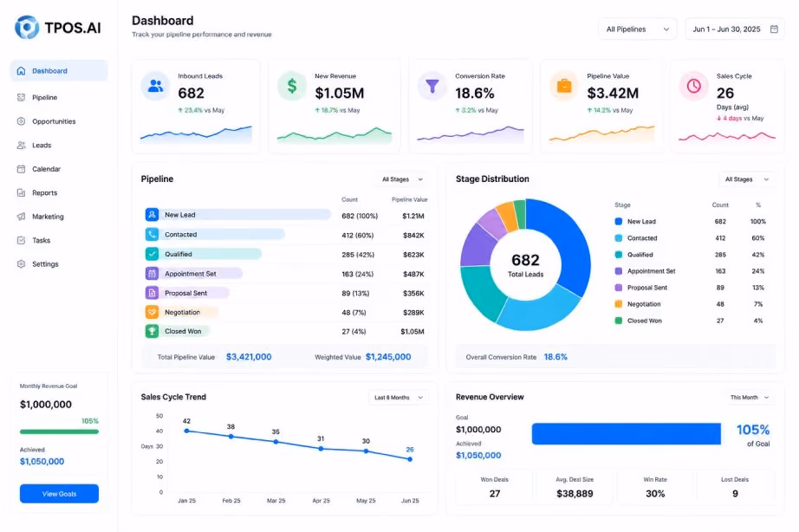Click the Jun 25 data point labeled 26
The height and width of the screenshot is (532, 799).
[x=410, y=459]
